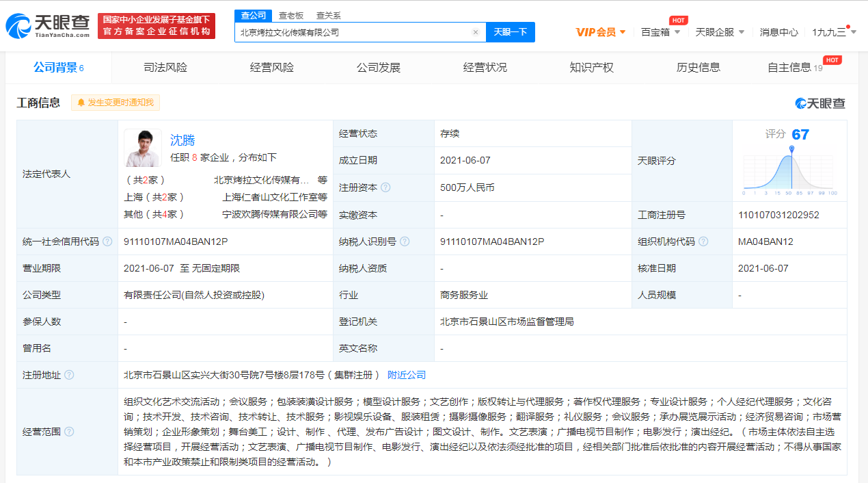The height and width of the screenshot is (483, 868).
Task: Open help icon next to 注册资本
Action: point(385,187)
